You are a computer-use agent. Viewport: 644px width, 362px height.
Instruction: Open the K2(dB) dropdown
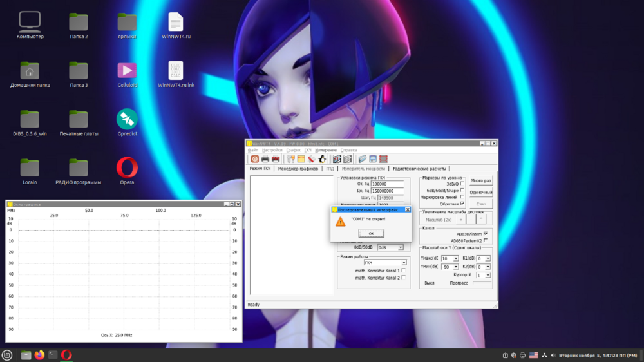click(x=484, y=267)
